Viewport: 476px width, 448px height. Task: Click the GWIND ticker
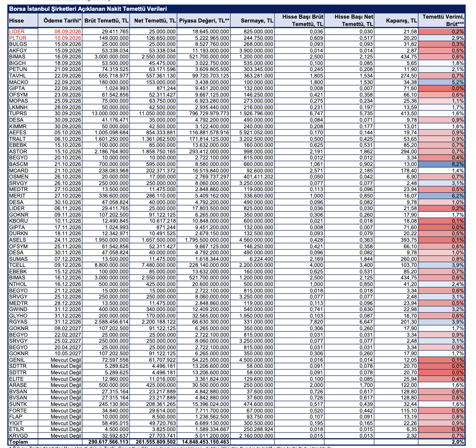tap(18, 309)
